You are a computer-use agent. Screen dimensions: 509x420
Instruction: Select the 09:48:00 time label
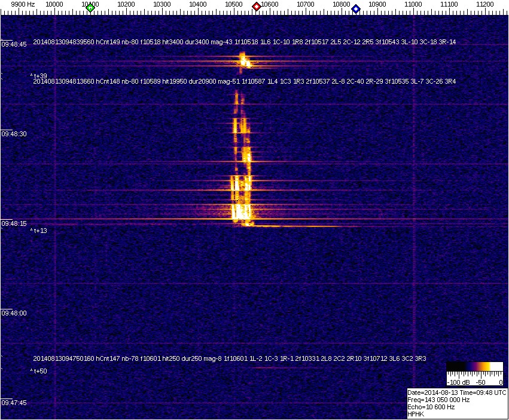[14, 313]
